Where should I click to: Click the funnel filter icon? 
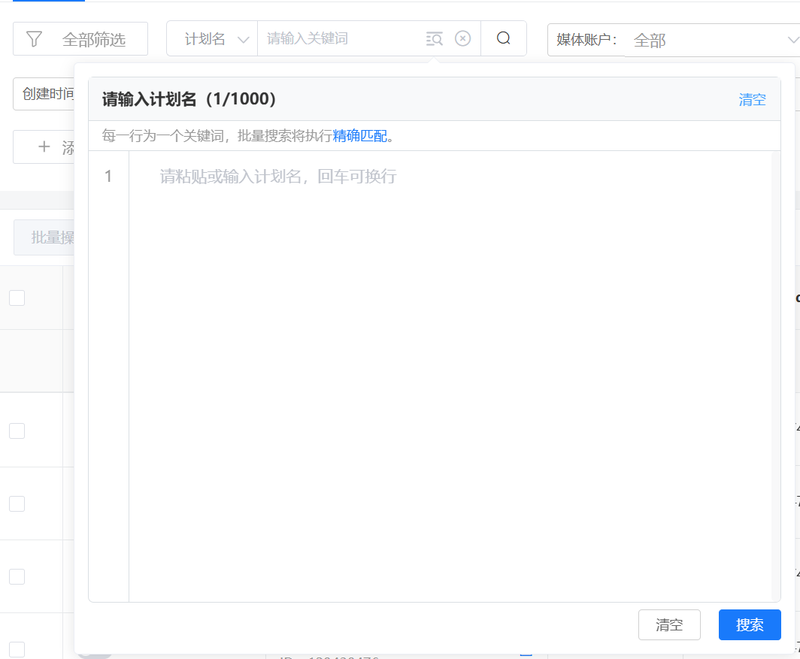[35, 39]
